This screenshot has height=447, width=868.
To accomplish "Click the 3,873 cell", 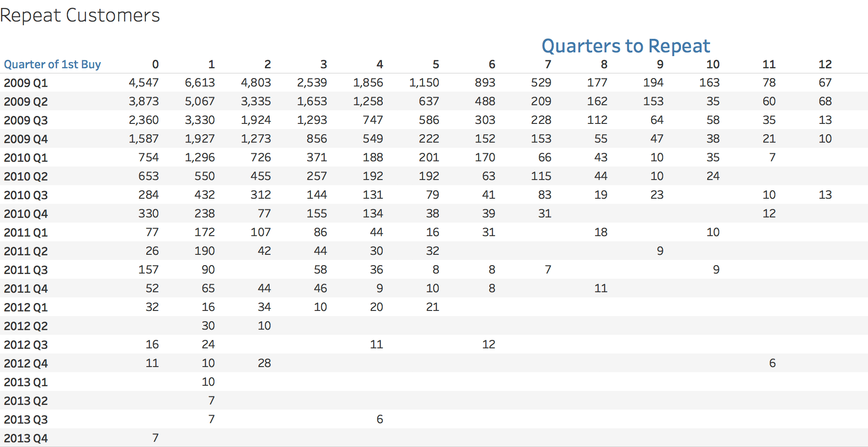I will tap(143, 101).
